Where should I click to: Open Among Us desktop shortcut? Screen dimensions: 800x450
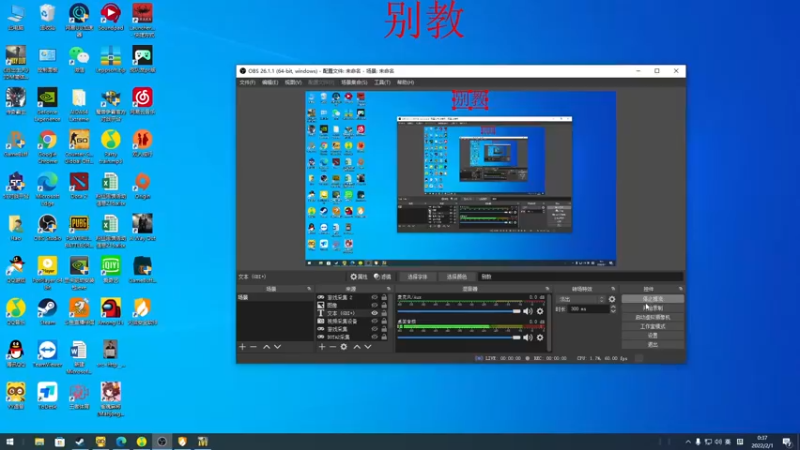[110, 312]
